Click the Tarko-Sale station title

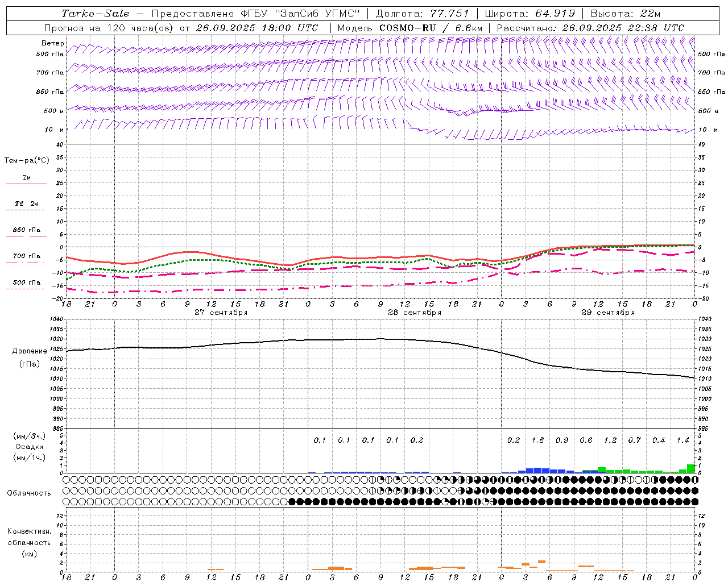[96, 14]
